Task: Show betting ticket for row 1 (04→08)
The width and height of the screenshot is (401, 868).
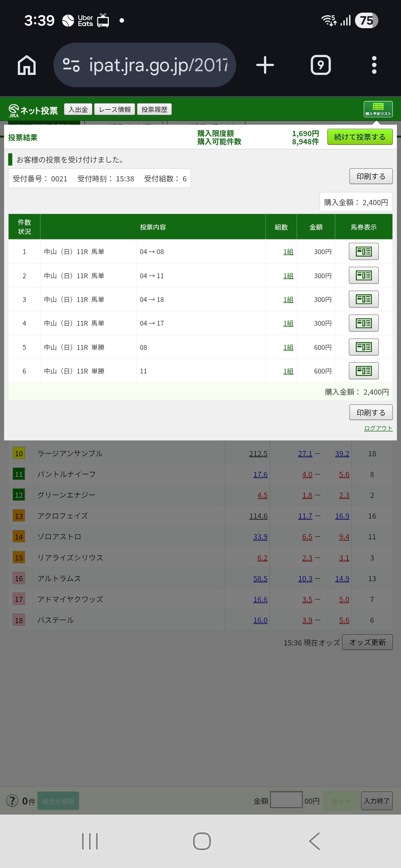Action: pos(363,251)
